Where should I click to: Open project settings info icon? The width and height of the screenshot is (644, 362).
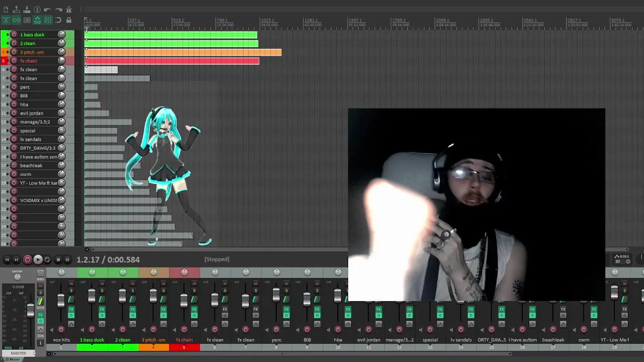(37, 10)
